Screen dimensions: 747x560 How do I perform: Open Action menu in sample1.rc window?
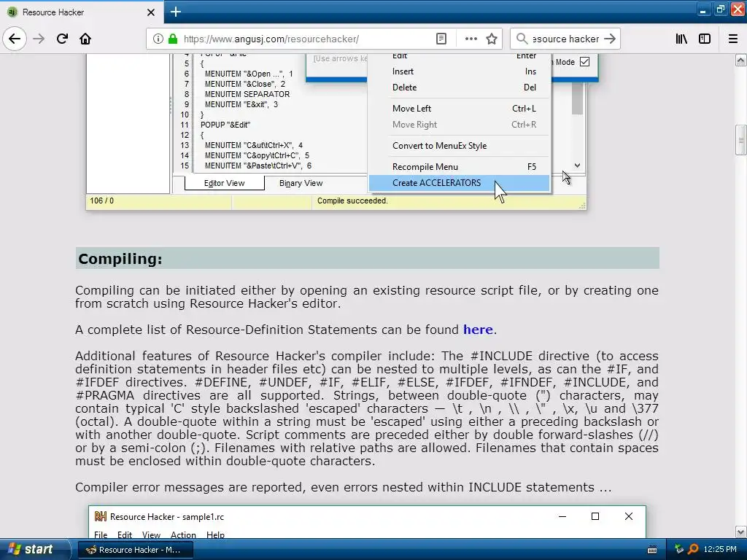coord(183,534)
